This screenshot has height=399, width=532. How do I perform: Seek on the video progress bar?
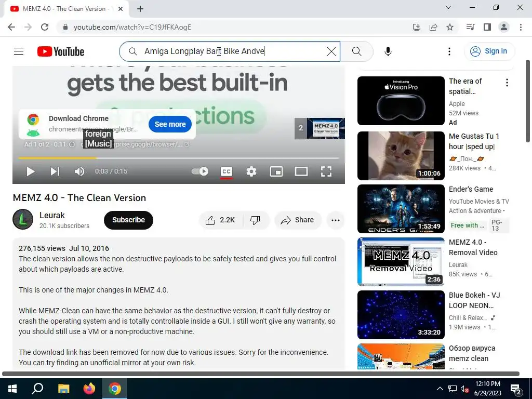tap(179, 158)
